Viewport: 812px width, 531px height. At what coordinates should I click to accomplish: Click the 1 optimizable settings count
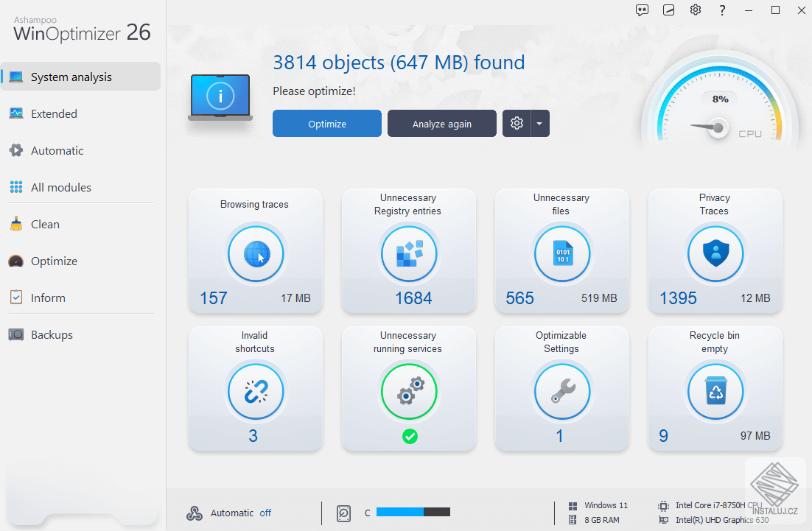point(560,436)
